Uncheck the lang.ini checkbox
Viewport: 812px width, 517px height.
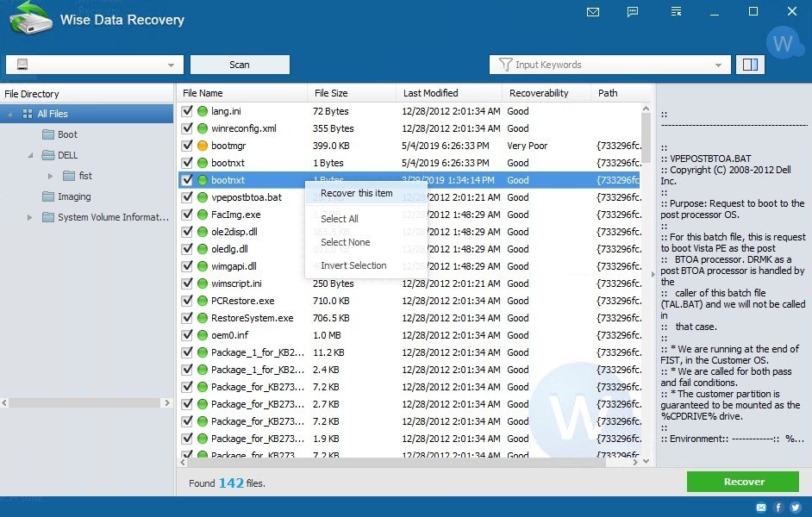click(187, 111)
